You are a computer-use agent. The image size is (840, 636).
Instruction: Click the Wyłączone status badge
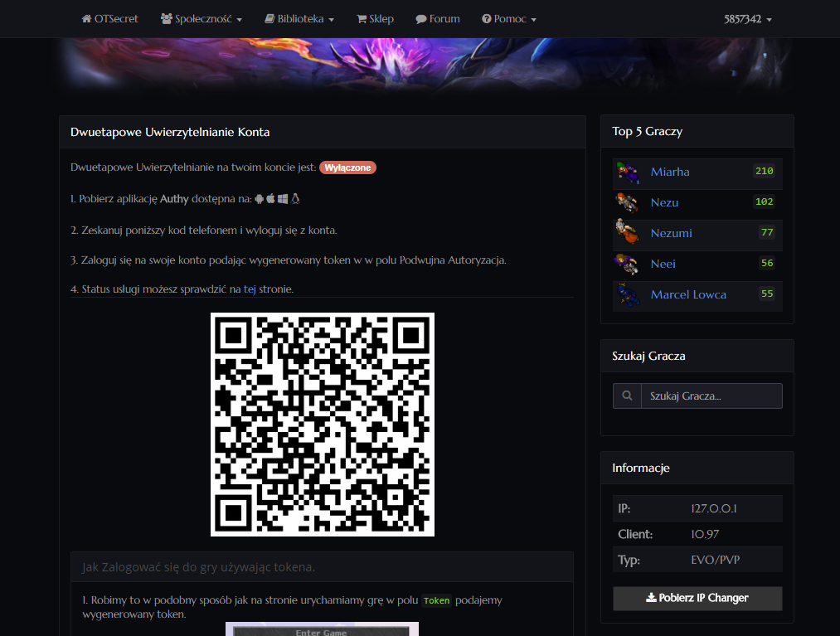[x=347, y=167]
